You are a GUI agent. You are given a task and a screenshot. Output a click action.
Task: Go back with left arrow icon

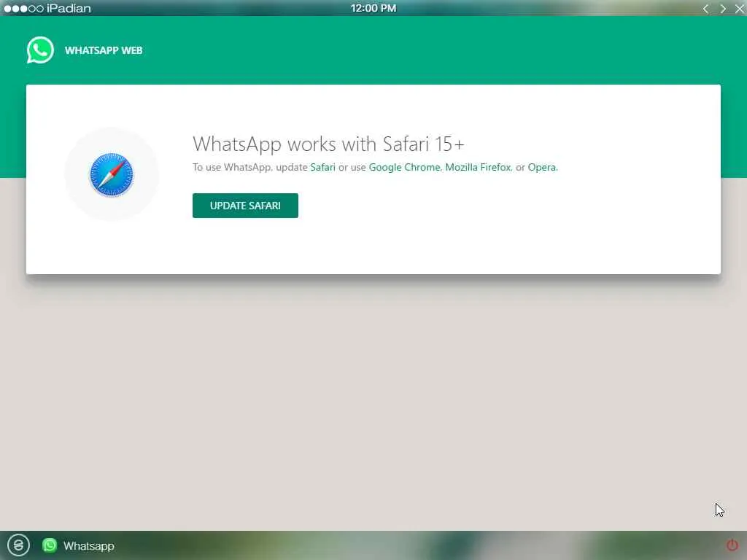coord(705,9)
